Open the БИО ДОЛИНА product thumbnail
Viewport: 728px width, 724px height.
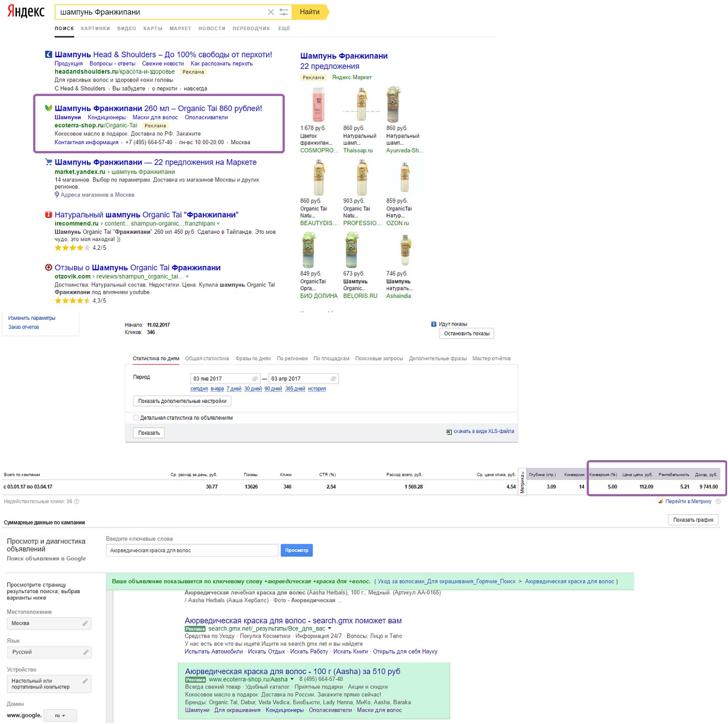coord(309,250)
